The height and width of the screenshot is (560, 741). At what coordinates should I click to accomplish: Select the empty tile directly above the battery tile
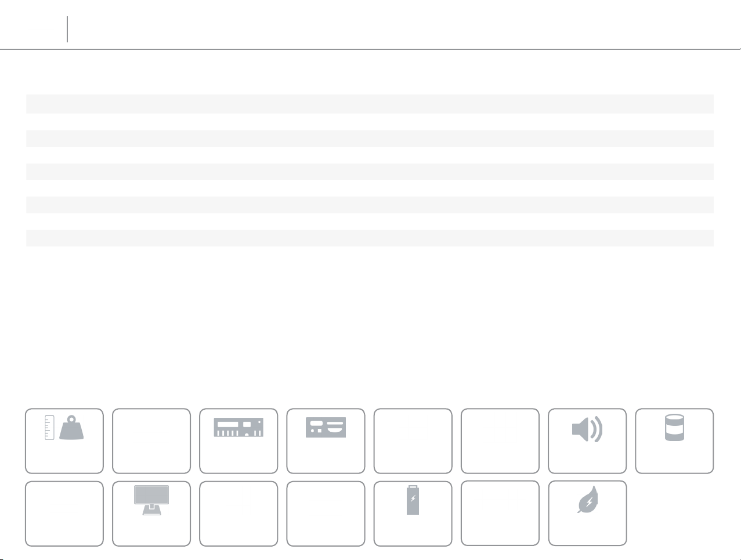coord(413,440)
